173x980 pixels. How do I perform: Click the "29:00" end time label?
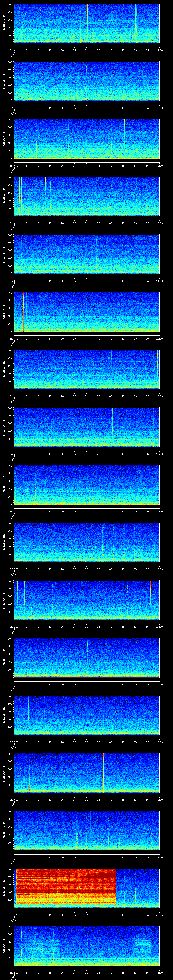[x=159, y=742]
